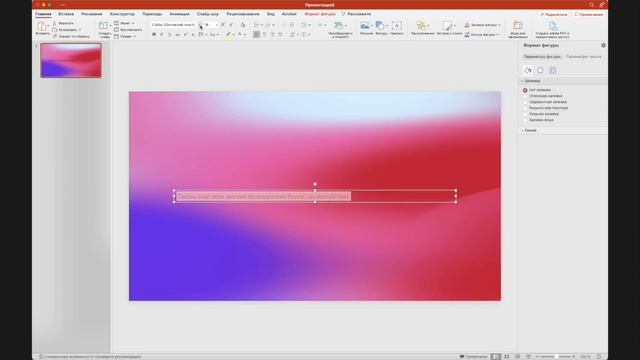Select slide 1 thumbnail in the sidebar
Viewport: 640px width, 360px height.
click(71, 60)
